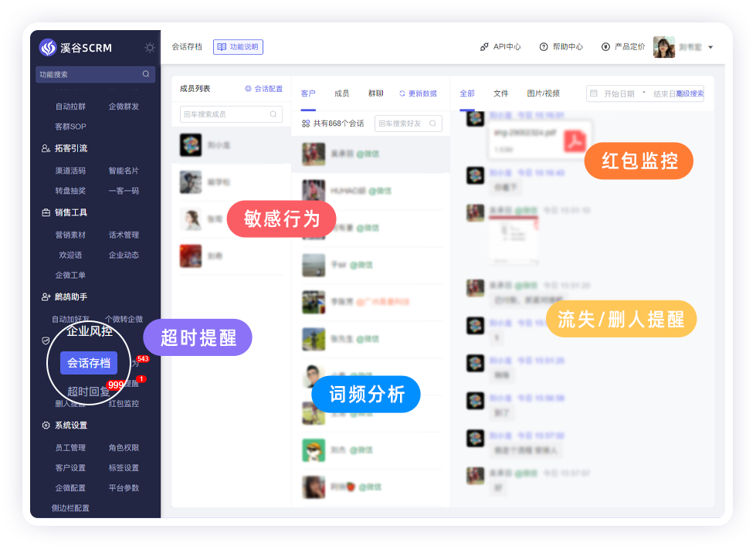The image size is (756, 549).
Task: Select the first member with cube avatar
Action: click(191, 145)
